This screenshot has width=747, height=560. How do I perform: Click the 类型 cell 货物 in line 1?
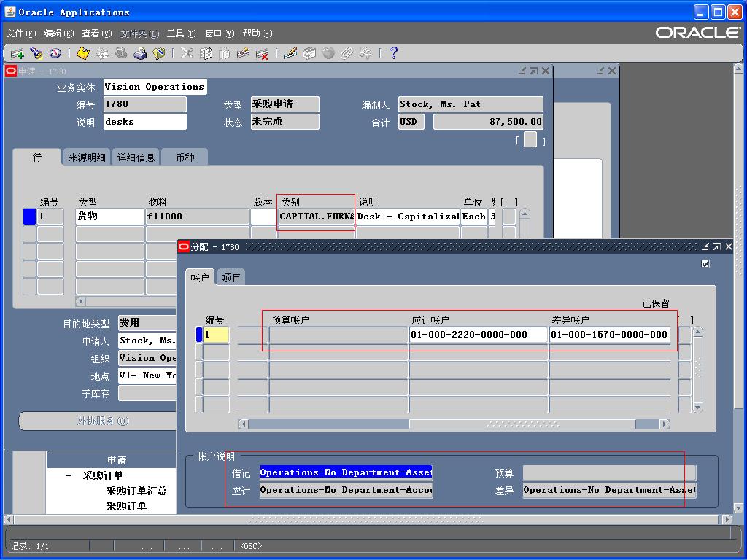(110, 216)
